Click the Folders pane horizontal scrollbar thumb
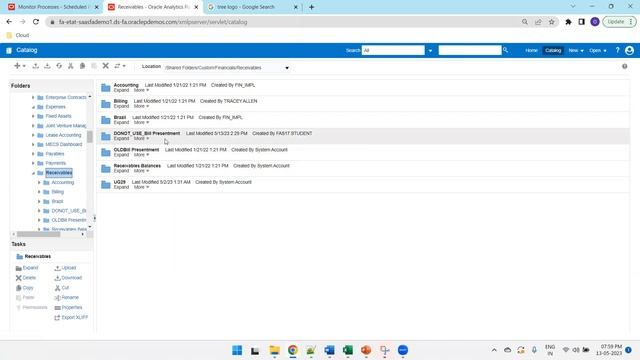The width and height of the screenshot is (640, 360). (x=38, y=234)
